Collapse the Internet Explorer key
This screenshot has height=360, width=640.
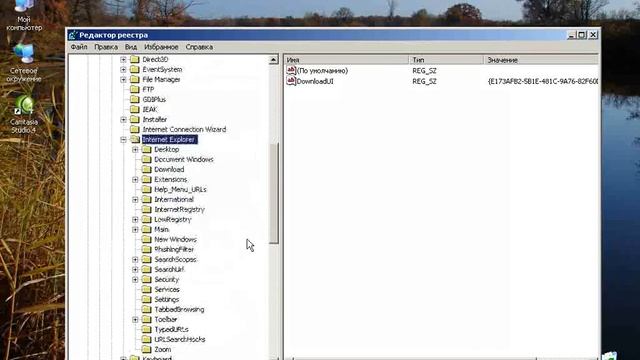click(123, 140)
